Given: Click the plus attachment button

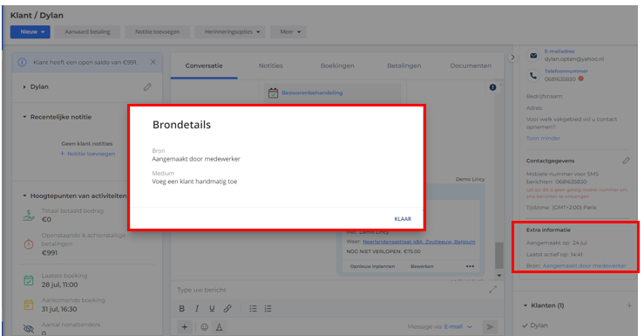Looking at the screenshot, I should tap(185, 327).
